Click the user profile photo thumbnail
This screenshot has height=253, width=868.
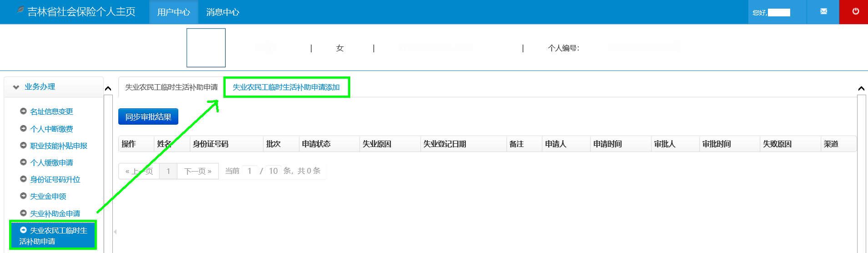pyautogui.click(x=206, y=48)
